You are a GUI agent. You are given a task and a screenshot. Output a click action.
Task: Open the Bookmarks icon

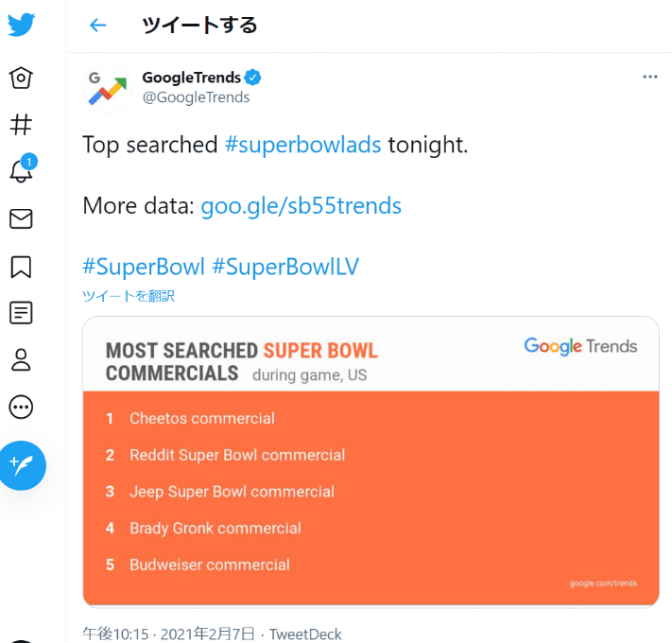21,267
